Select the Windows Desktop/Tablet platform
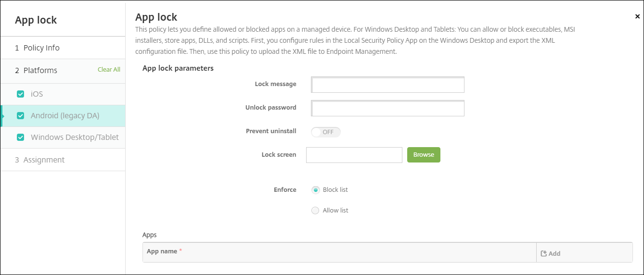 75,137
